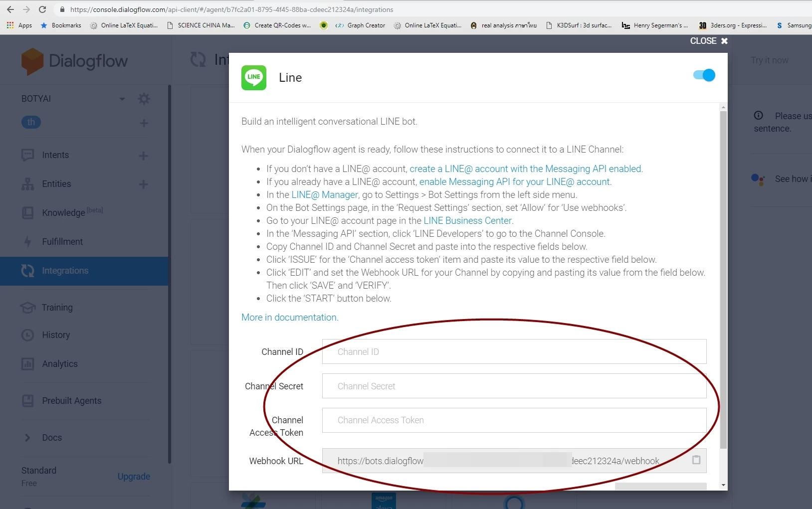Open Fulfillment in the sidebar
The height and width of the screenshot is (509, 812).
tap(62, 242)
